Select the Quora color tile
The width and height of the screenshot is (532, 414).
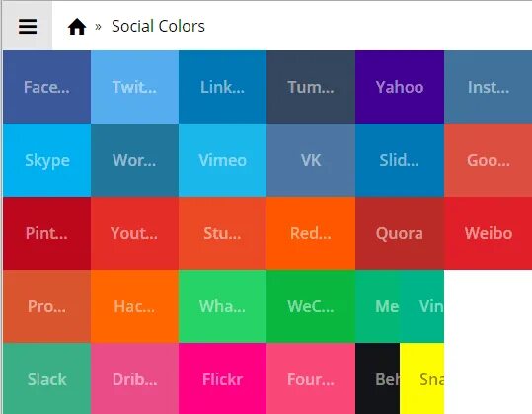(400, 233)
